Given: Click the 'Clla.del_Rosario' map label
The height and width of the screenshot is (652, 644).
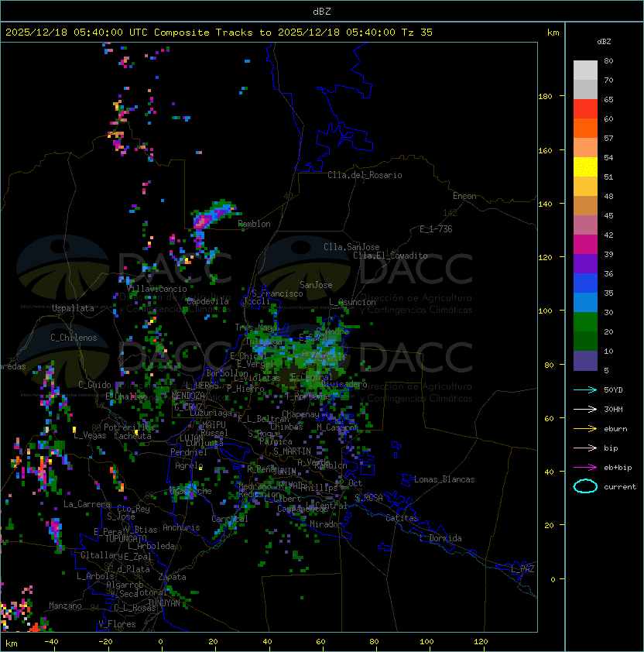Looking at the screenshot, I should [365, 175].
